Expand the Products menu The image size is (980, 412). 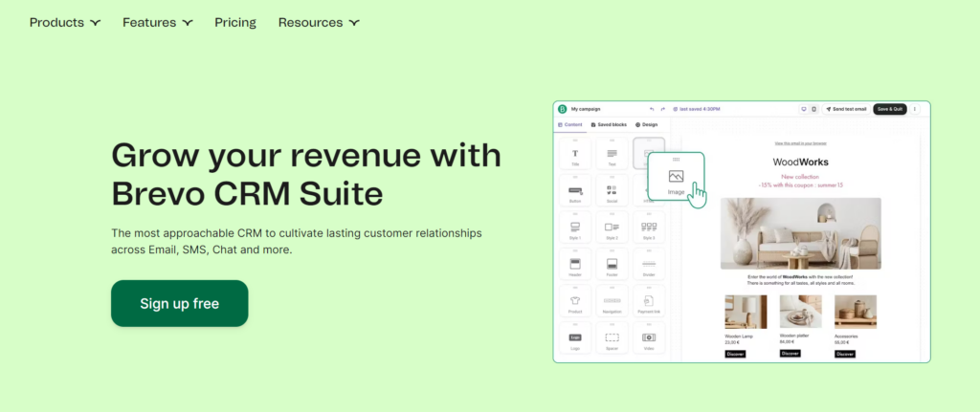(x=65, y=23)
